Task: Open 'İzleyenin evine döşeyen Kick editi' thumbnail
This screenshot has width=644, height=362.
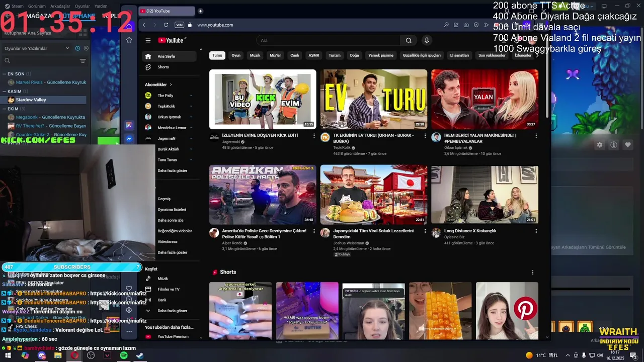Action: point(263,99)
